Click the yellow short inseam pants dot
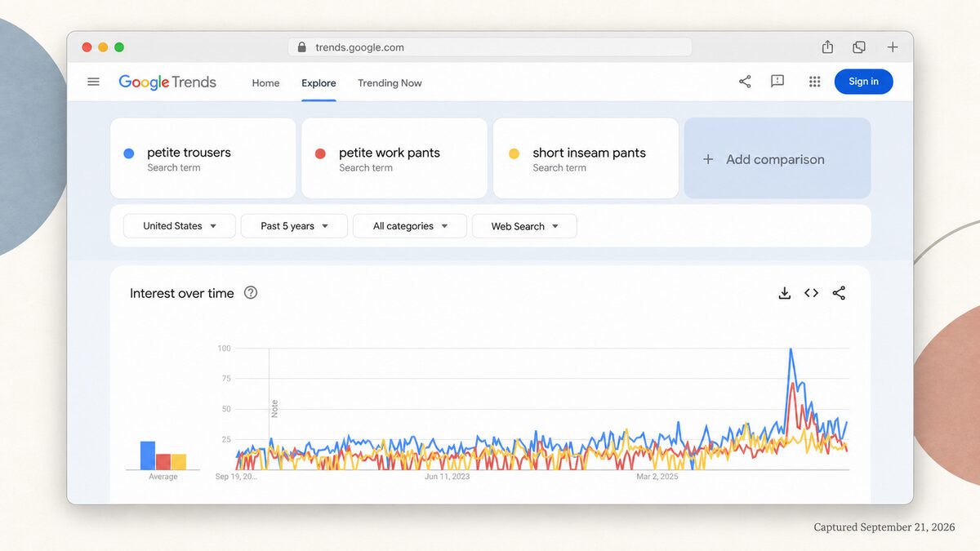This screenshot has width=980, height=551. pos(514,153)
